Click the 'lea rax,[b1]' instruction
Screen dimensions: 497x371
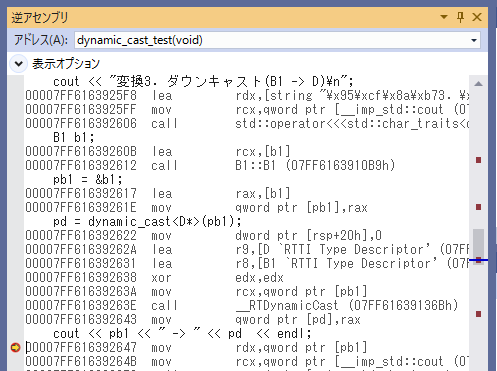click(158, 194)
